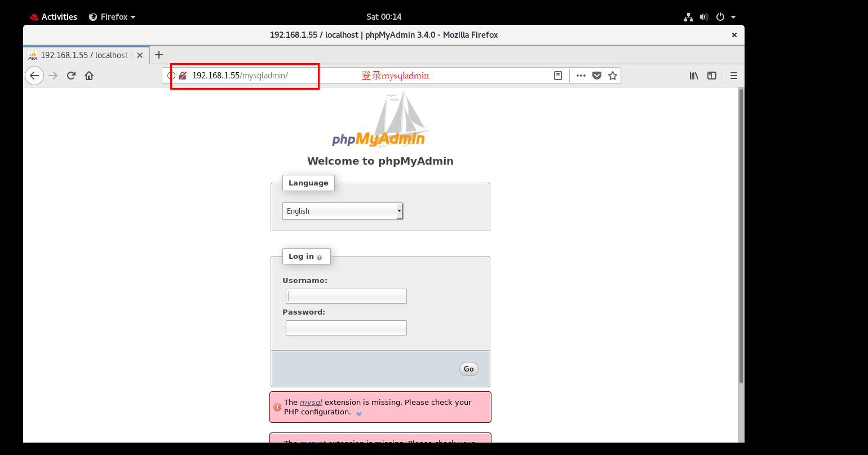Click the Language legend label
868x455 pixels.
[308, 183]
